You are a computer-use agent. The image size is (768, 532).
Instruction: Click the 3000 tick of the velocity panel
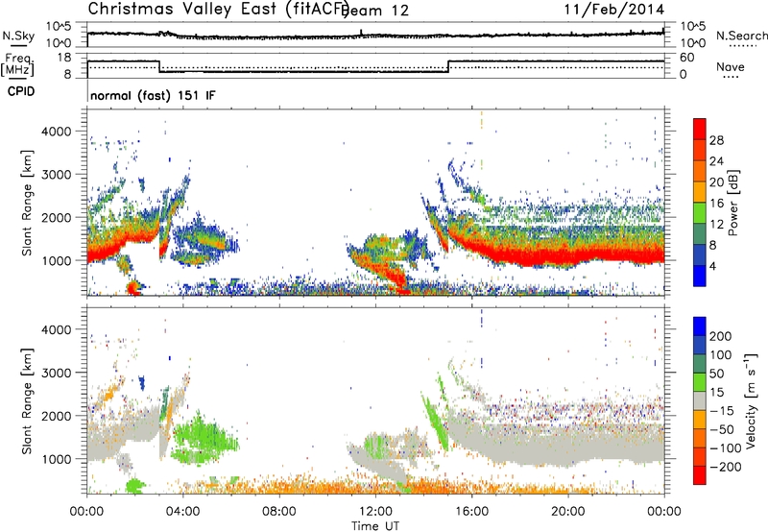coord(57,373)
